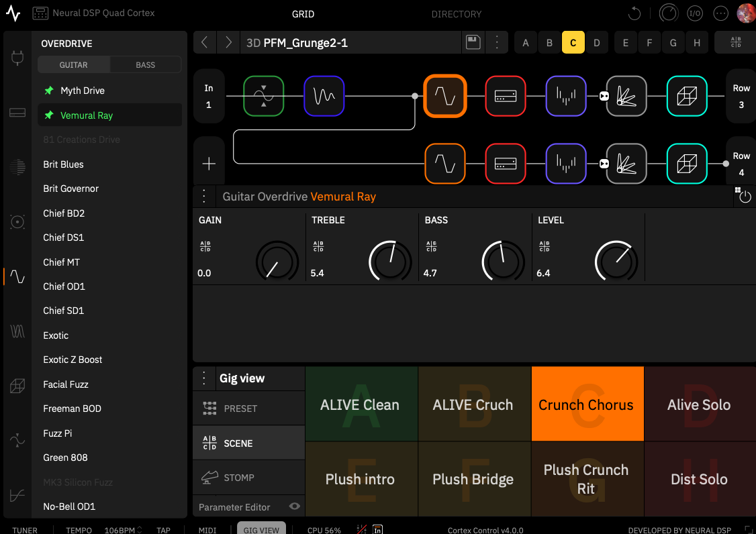Select the purple cab block in row 3

(x=566, y=96)
